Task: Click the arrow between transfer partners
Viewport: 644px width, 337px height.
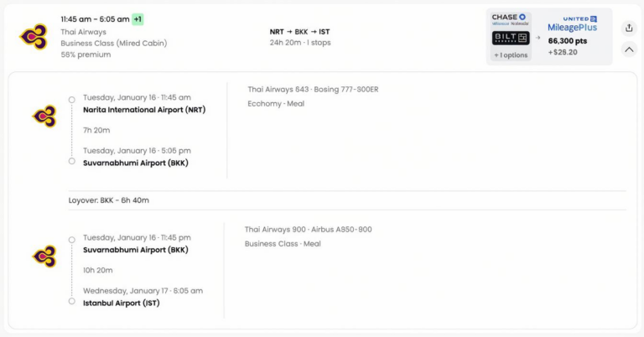Action: coord(538,38)
